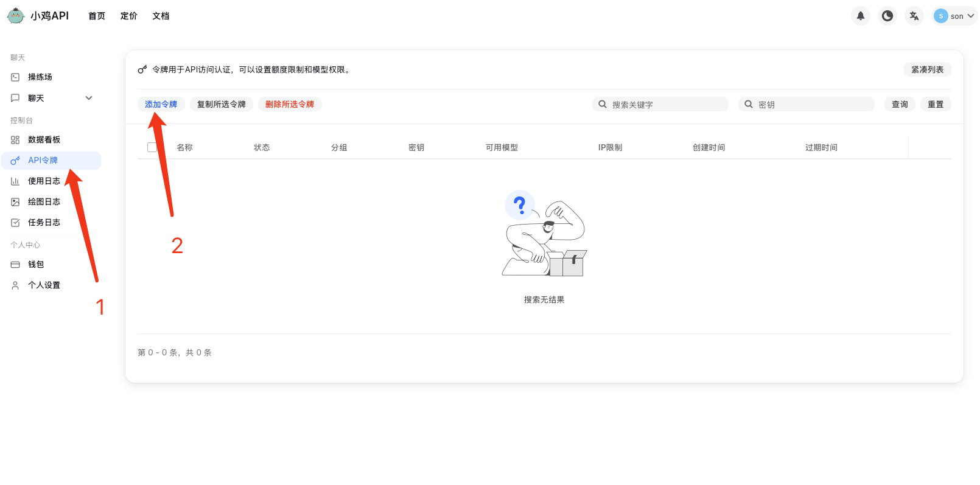Click the 重置 button
This screenshot has height=485, width=980.
[x=936, y=104]
